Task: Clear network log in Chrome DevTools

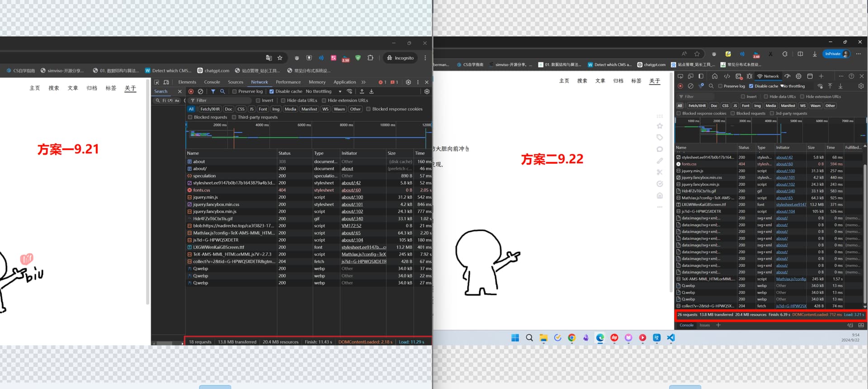Action: (x=200, y=91)
